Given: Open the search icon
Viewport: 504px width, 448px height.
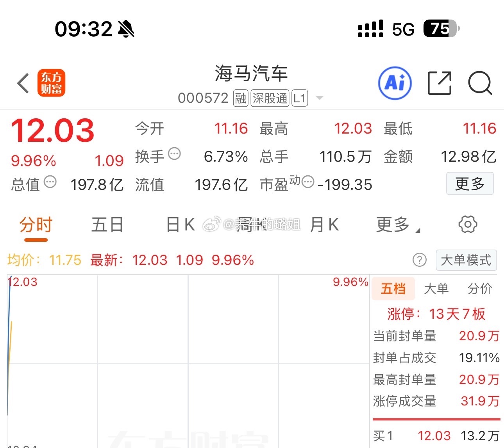Looking at the screenshot, I should (480, 83).
